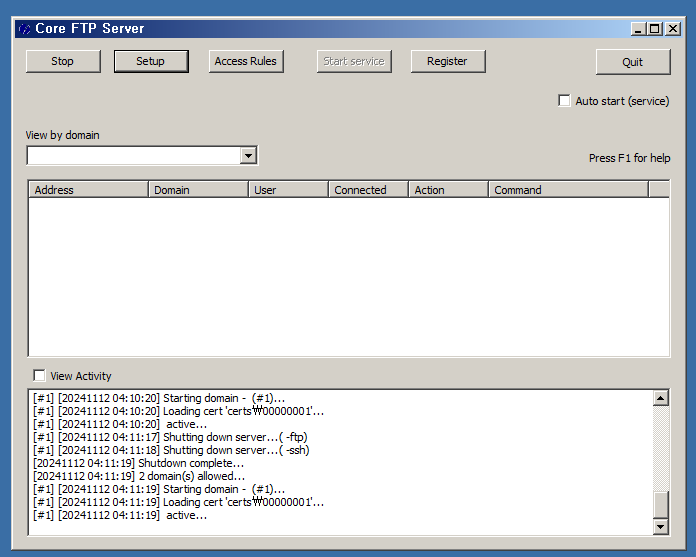Close the Core FTP Server window
The width and height of the screenshot is (696, 557).
tap(673, 29)
